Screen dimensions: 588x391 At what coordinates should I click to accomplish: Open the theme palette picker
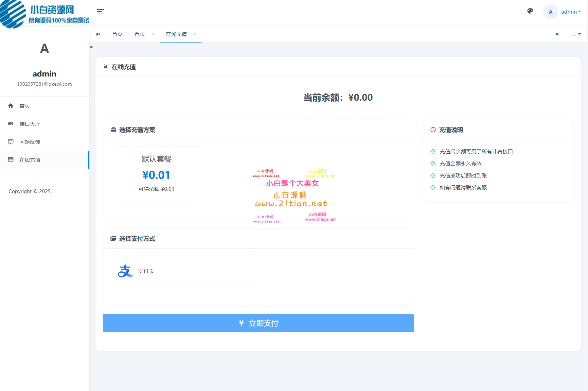(x=530, y=11)
